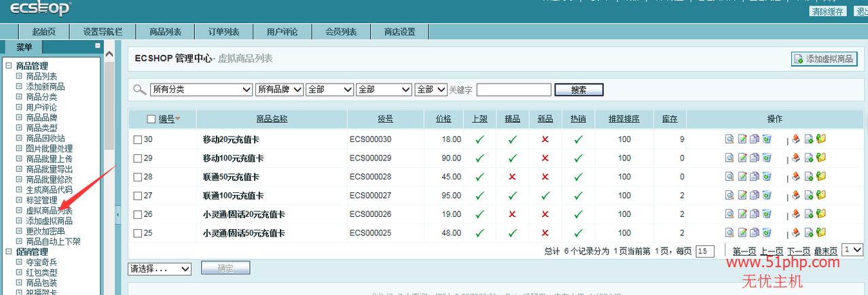The image size is (868, 295).
Task: Click the replenish red-arrow icon for 移动100元充值卡
Action: pos(796,158)
